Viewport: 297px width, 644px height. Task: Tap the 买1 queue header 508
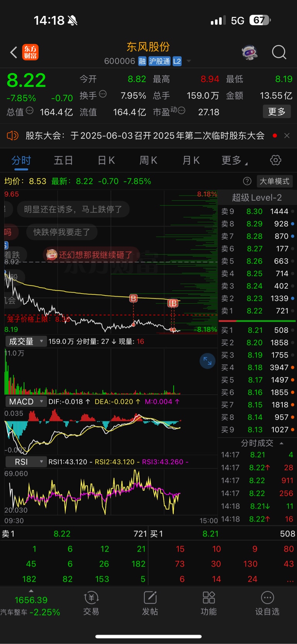[x=223, y=534]
